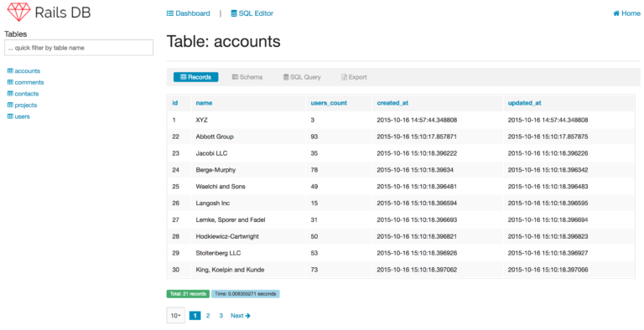Switch to the Schema tab
The image size is (644, 330).
[x=247, y=77]
